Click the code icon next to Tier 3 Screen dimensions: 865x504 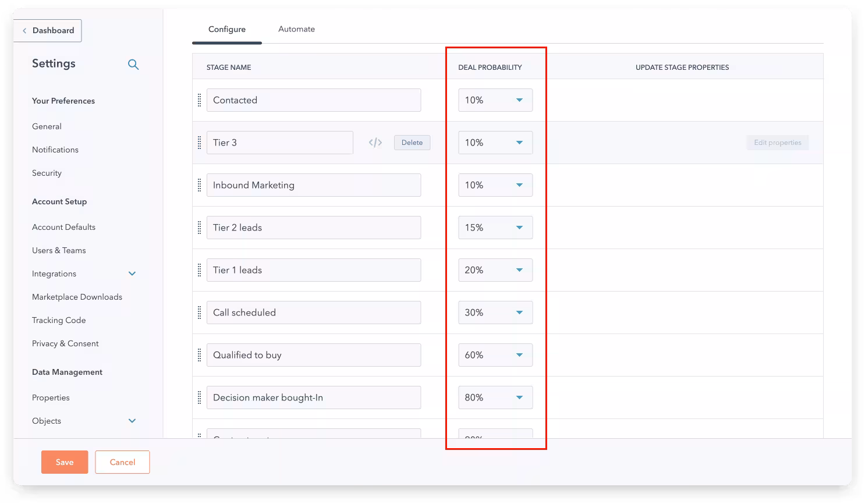[x=375, y=143]
